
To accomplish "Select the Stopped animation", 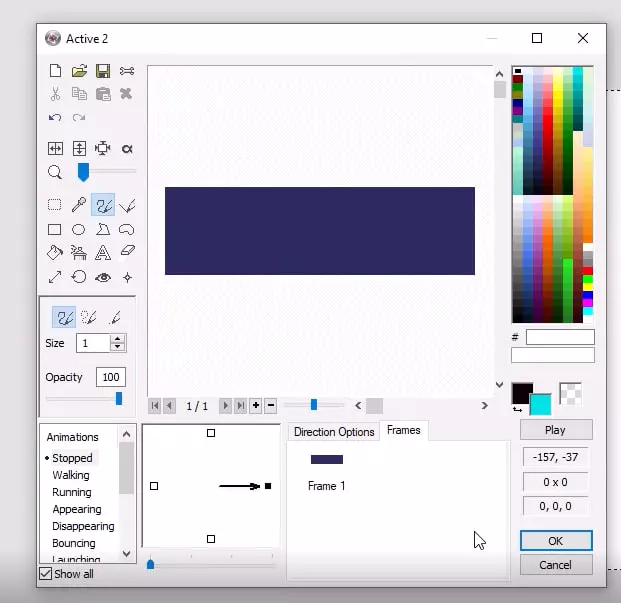I will (72, 458).
